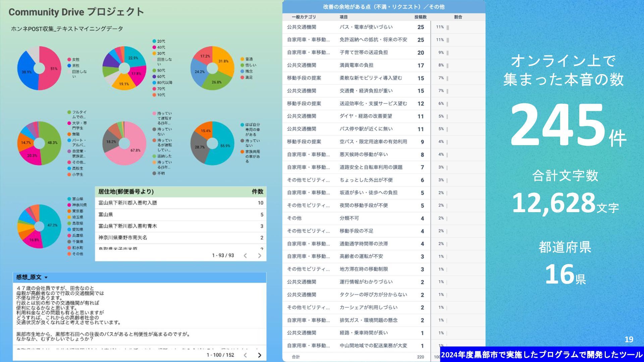Click the 富山県 legend marker

[x=69, y=199]
